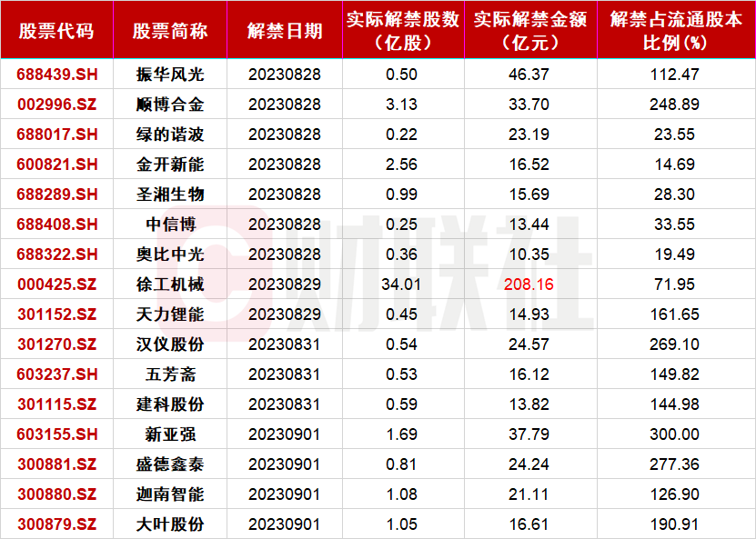Screen dimensions: 756x539
Task: Click ratio value 300.00
Action: coord(674,434)
